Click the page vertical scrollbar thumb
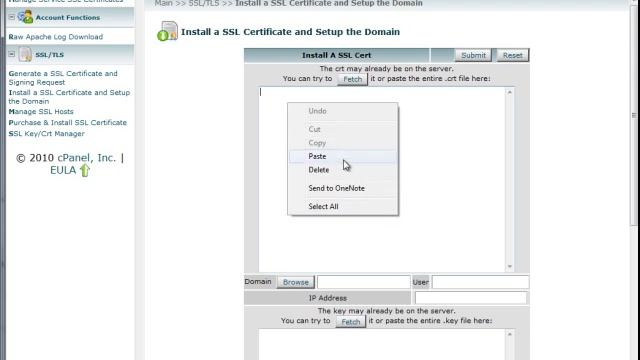The width and height of the screenshot is (640, 360). click(x=633, y=115)
